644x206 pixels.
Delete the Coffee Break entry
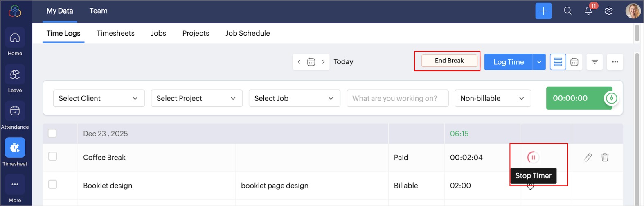(x=605, y=157)
